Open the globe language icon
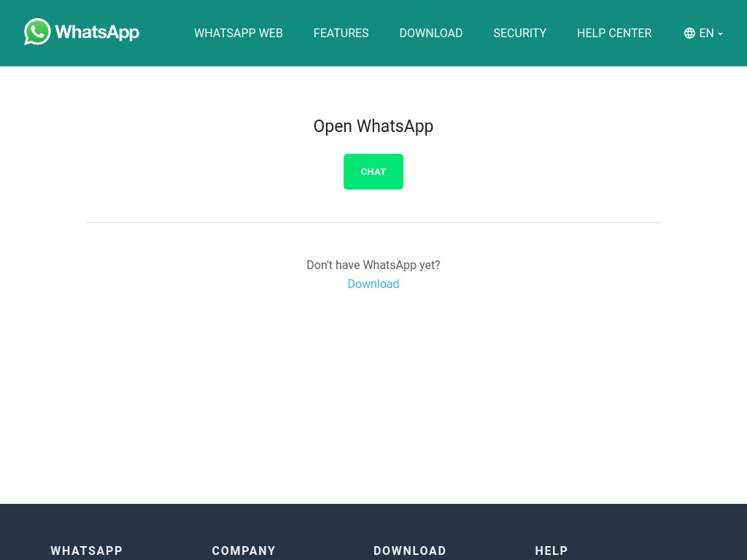Screen dimensions: 747x560 coord(689,33)
